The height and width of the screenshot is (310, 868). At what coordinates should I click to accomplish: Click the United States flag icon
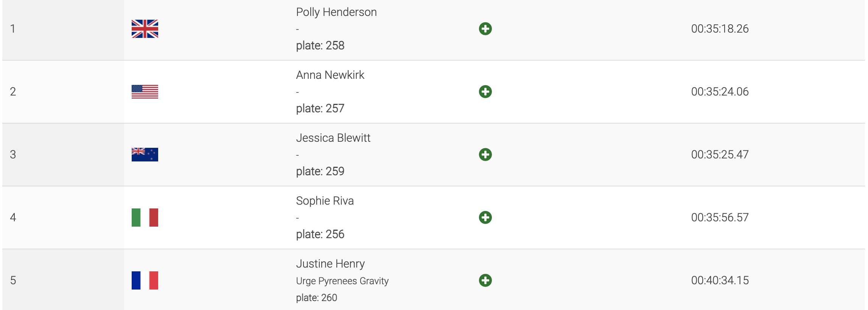145,92
